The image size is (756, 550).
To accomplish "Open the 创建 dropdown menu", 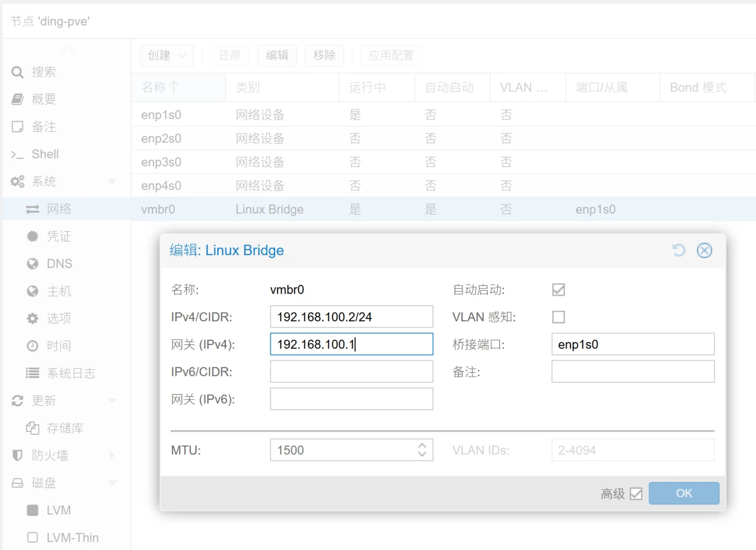I will point(166,55).
